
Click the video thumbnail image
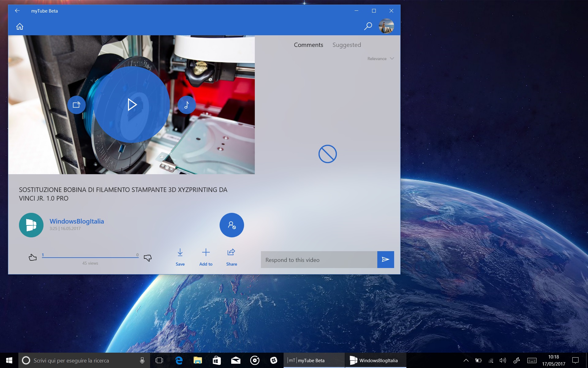[131, 105]
